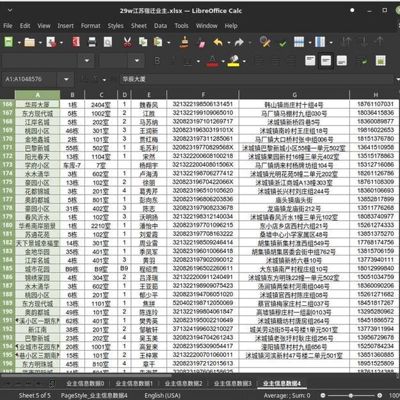Expand the formula bar arrow
The height and width of the screenshot is (400, 400).
pos(397,79)
